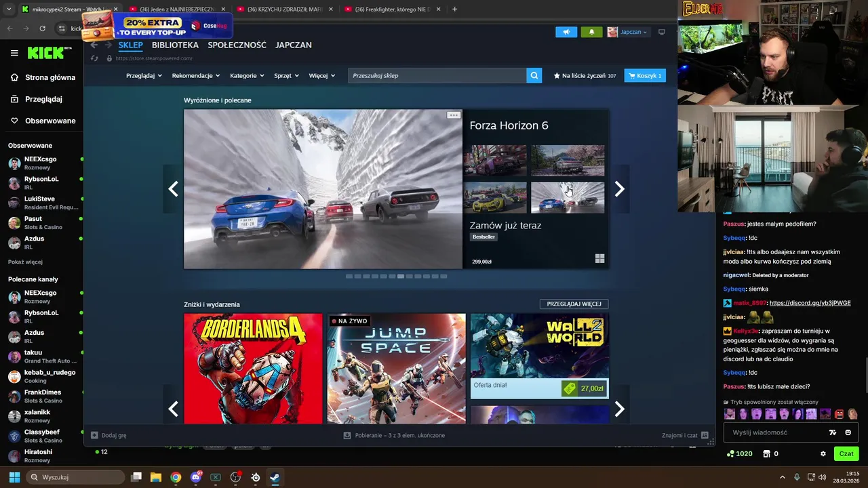The height and width of the screenshot is (488, 868).
Task: Open the three-dot options on featured capsule
Action: tap(453, 115)
